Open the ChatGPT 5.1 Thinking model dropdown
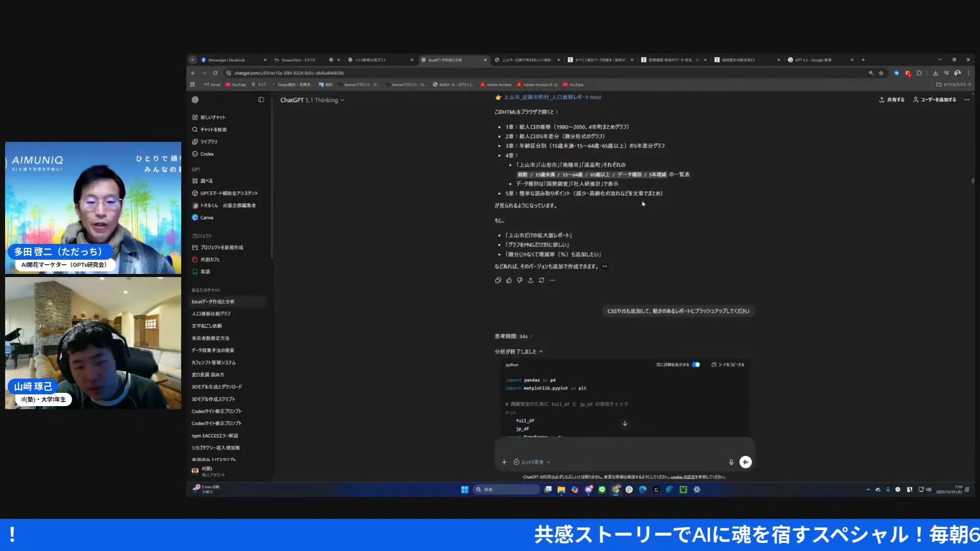 tap(312, 100)
